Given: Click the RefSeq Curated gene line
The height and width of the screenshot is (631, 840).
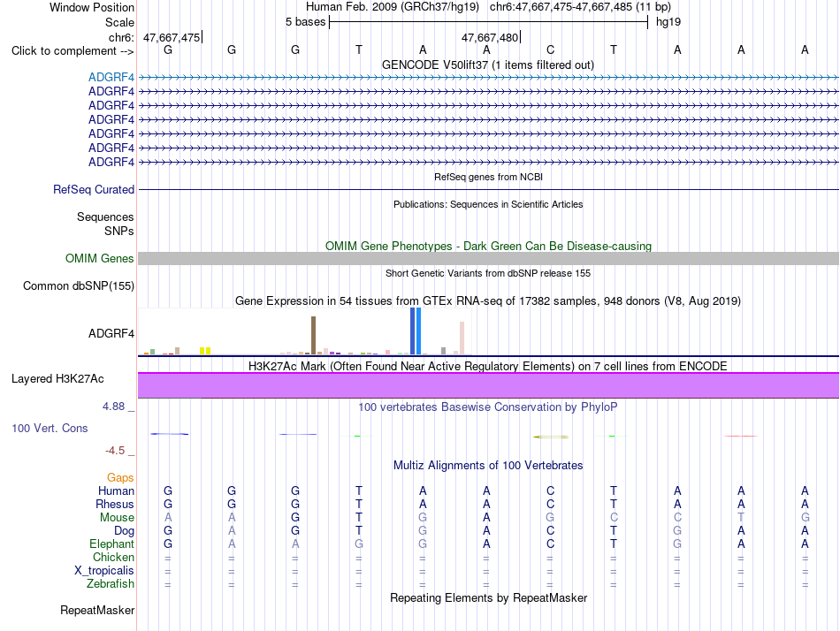Looking at the screenshot, I should (489, 190).
